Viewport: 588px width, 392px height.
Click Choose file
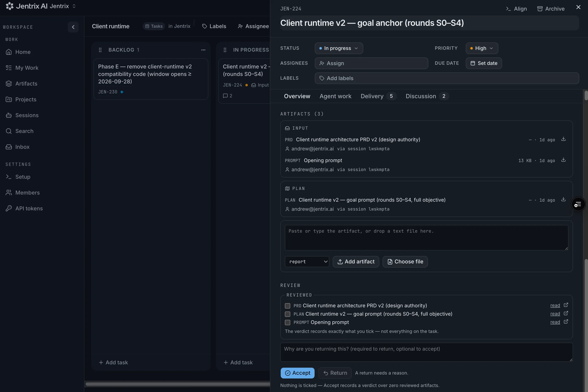(x=405, y=262)
